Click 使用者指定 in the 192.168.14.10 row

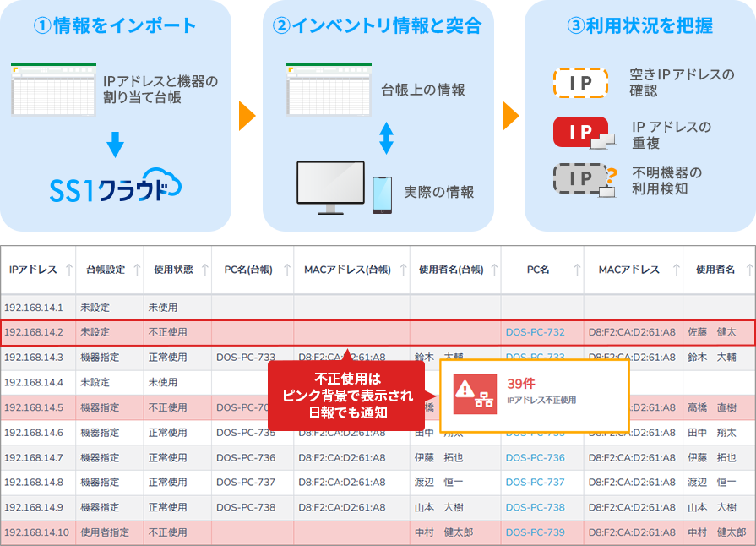click(x=105, y=532)
